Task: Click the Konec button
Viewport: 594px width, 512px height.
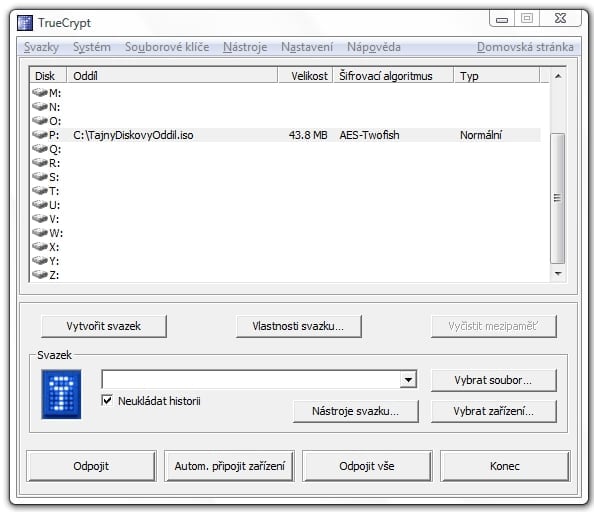Action: pyautogui.click(x=505, y=466)
